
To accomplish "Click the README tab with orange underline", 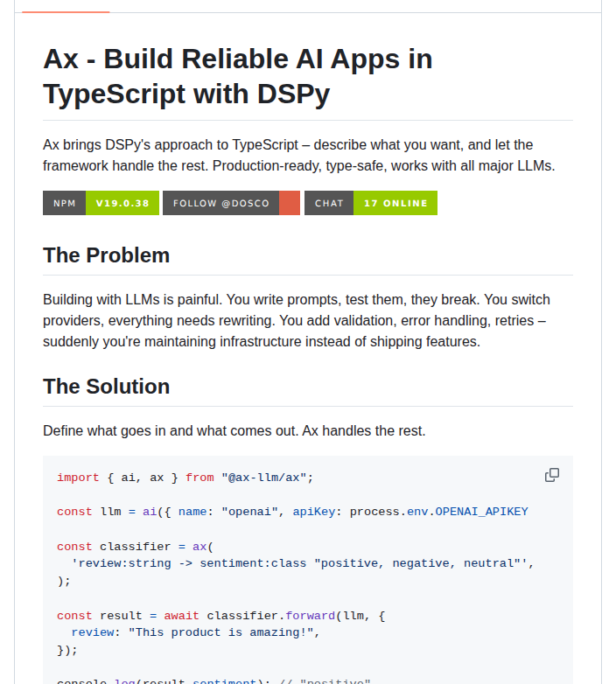I will coord(66,6).
